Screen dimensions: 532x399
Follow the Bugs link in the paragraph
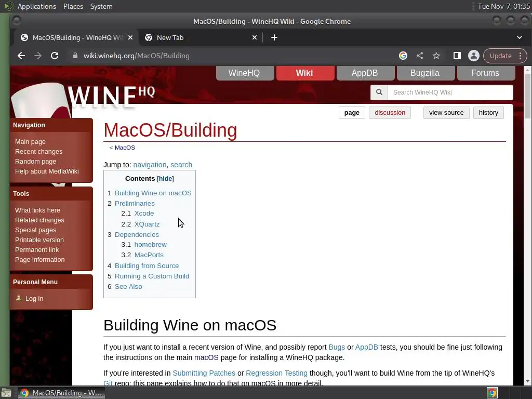pos(337,348)
